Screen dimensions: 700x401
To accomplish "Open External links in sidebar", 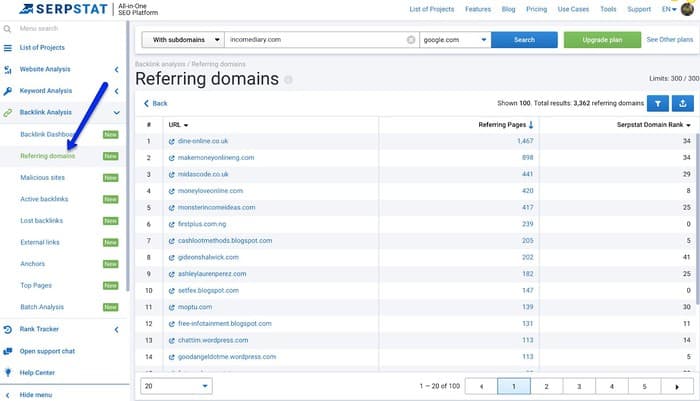I will tap(40, 242).
